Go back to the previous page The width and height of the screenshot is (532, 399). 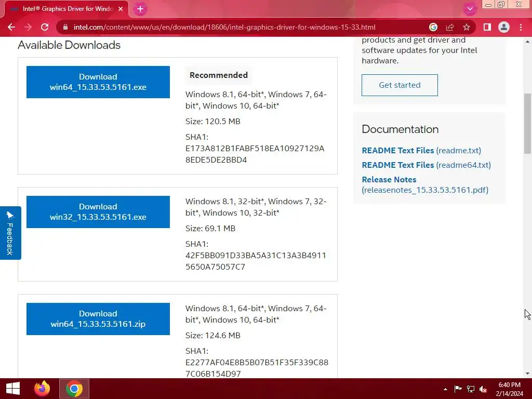coord(11,27)
